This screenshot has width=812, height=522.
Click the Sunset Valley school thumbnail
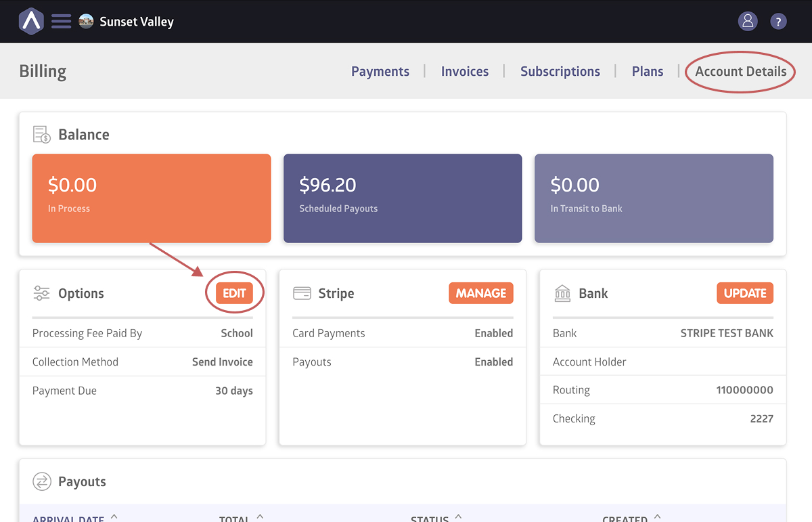click(86, 21)
